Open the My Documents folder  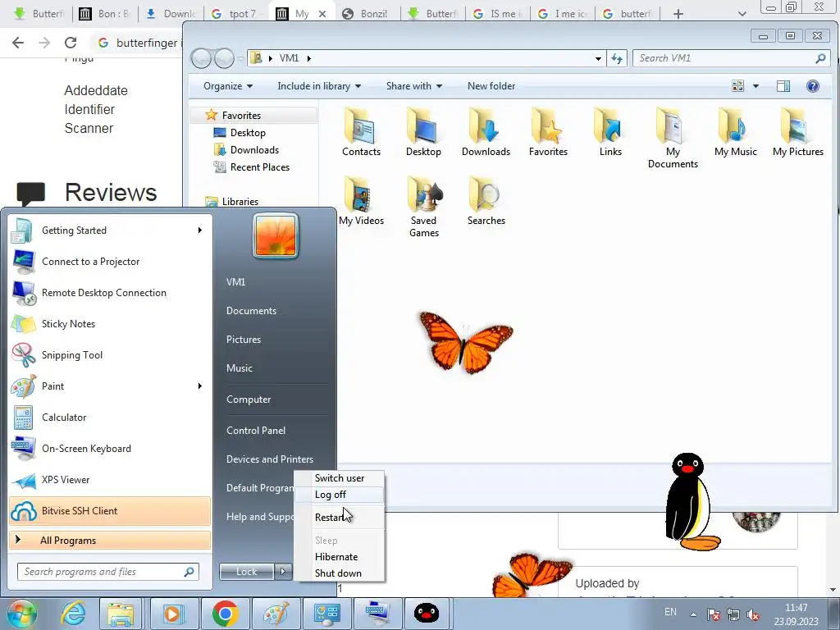(673, 138)
